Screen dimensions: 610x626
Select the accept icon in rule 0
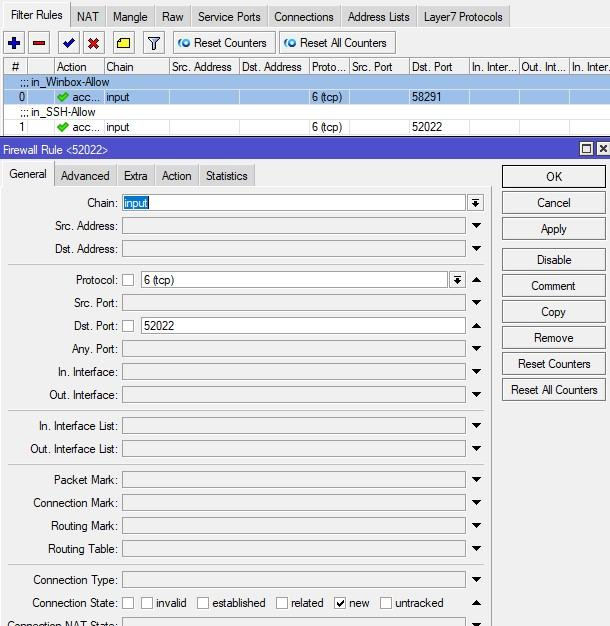click(x=63, y=97)
